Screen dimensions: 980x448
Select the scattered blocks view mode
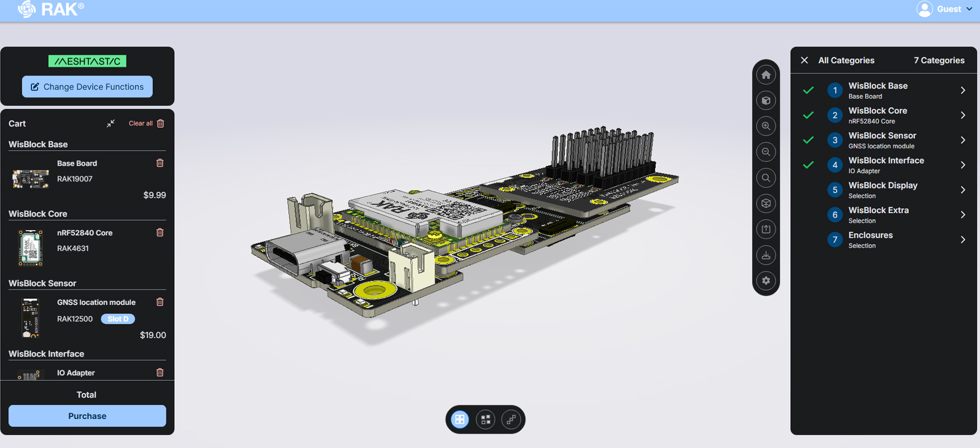click(x=486, y=419)
